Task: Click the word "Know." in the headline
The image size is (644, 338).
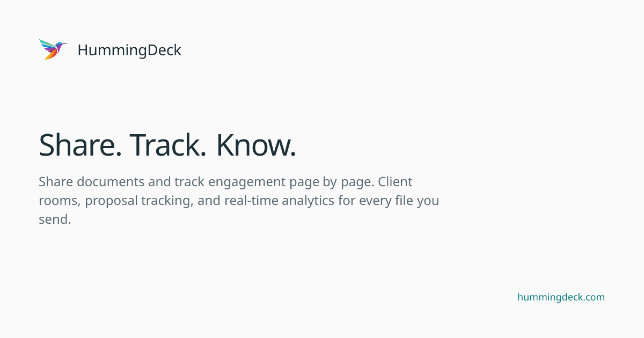Action: tap(256, 145)
